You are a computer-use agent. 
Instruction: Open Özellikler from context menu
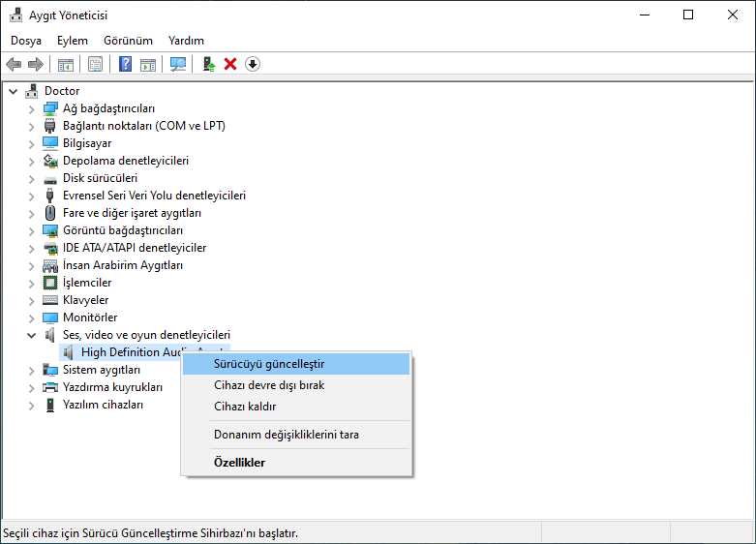coord(296,463)
